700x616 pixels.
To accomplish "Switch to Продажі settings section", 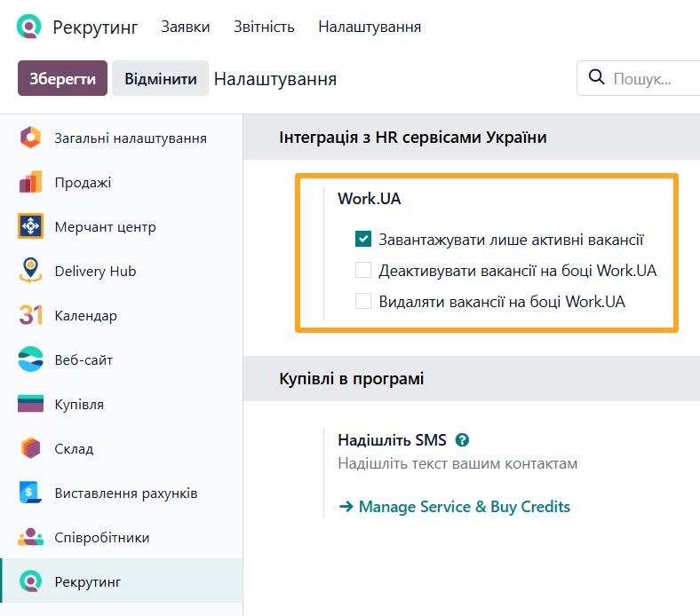I will [83, 183].
